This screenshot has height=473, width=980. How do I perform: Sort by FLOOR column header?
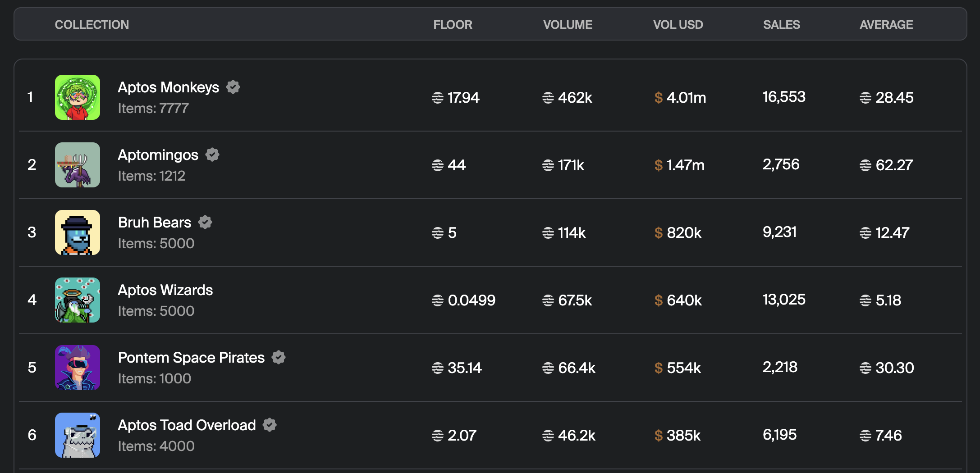pos(453,25)
